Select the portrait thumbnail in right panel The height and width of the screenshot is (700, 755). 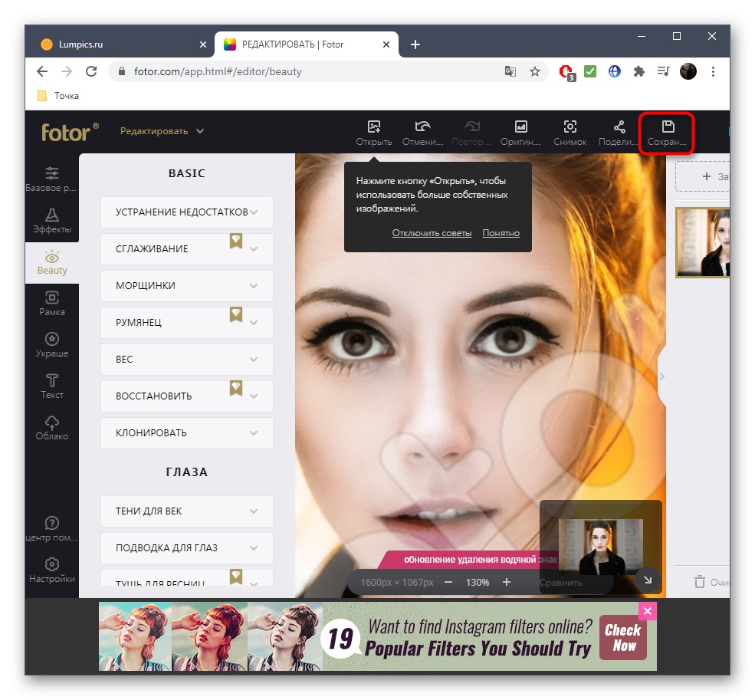[702, 242]
